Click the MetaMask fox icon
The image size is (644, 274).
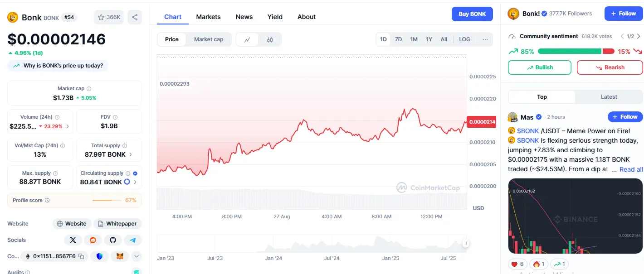pos(120,256)
